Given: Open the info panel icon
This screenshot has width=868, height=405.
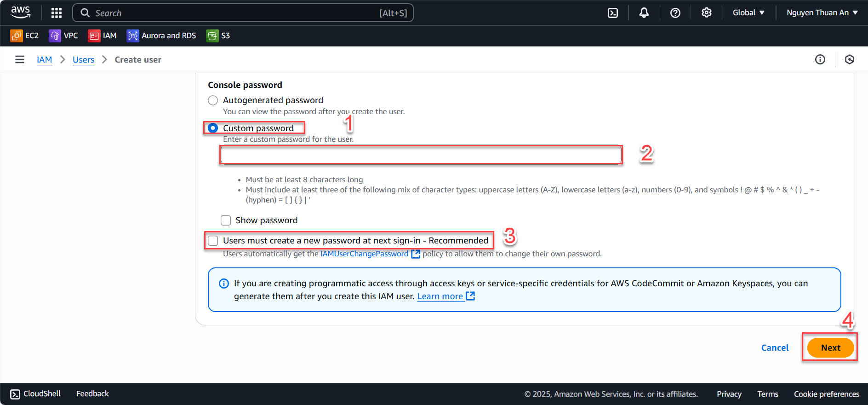Looking at the screenshot, I should [820, 59].
